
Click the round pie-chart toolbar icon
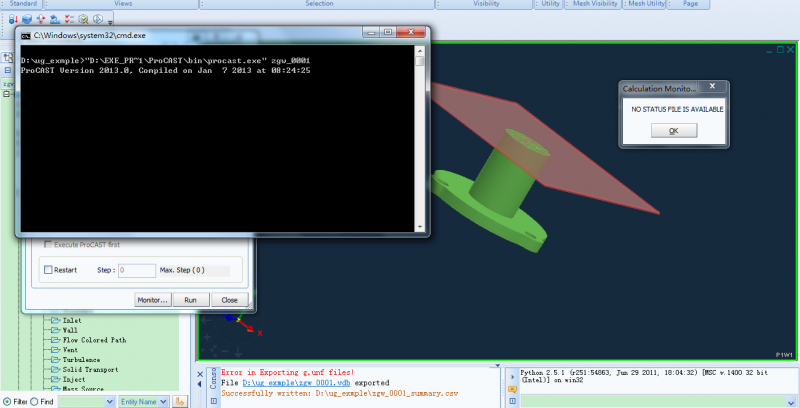coord(98,19)
